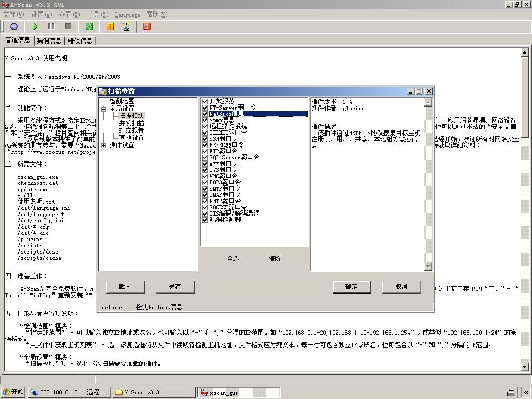This screenshot has width=532, height=399.
Task: Disable the POP3弱口令 checkbox
Action: point(205,182)
